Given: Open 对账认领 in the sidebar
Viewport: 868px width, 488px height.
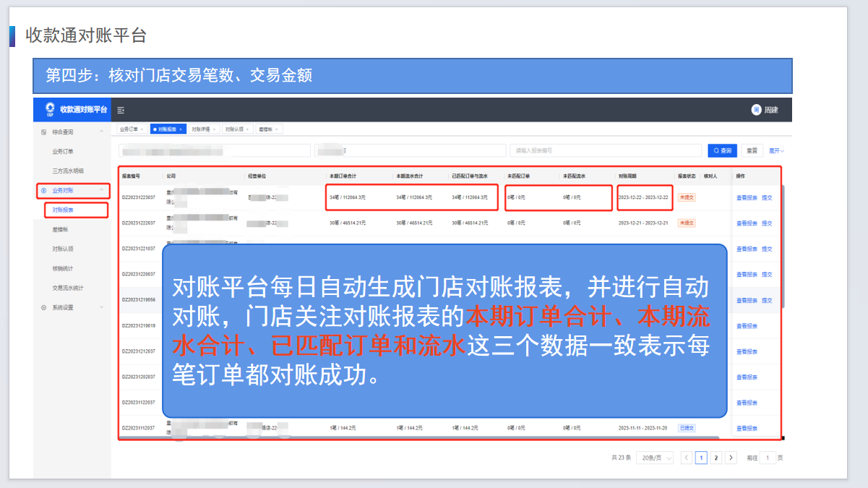Looking at the screenshot, I should (63, 249).
